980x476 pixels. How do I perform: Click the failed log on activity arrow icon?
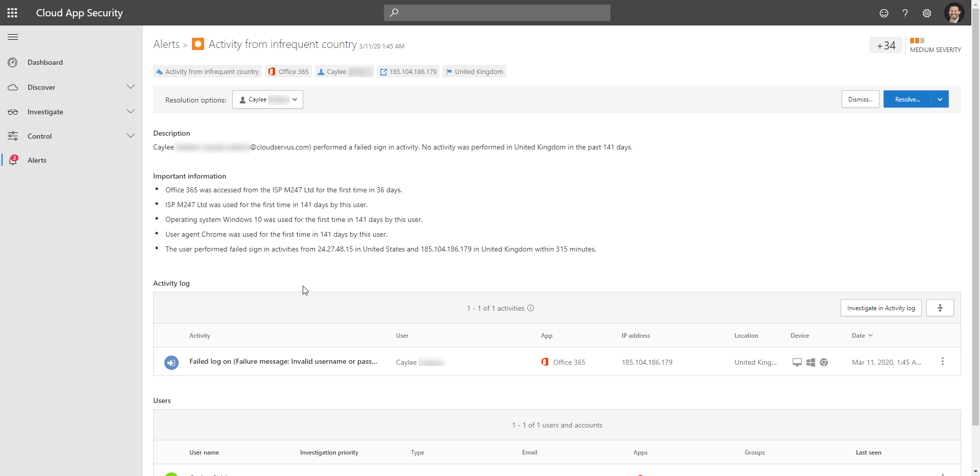(171, 363)
